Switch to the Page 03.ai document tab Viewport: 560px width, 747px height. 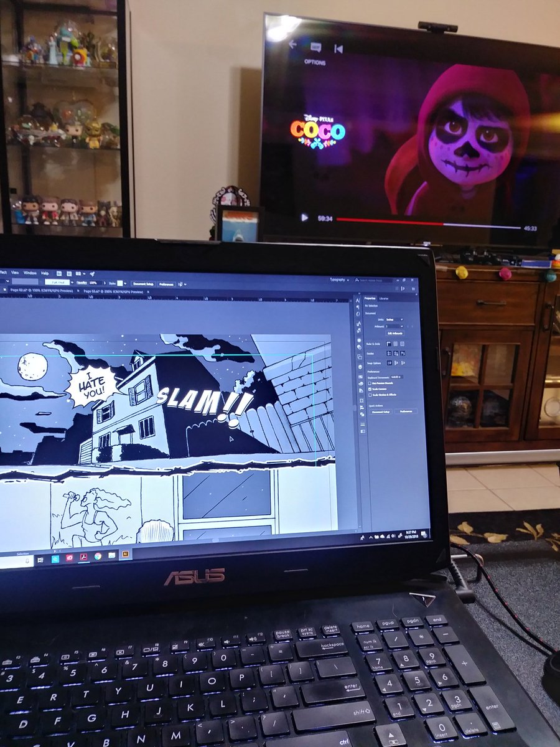113,292
